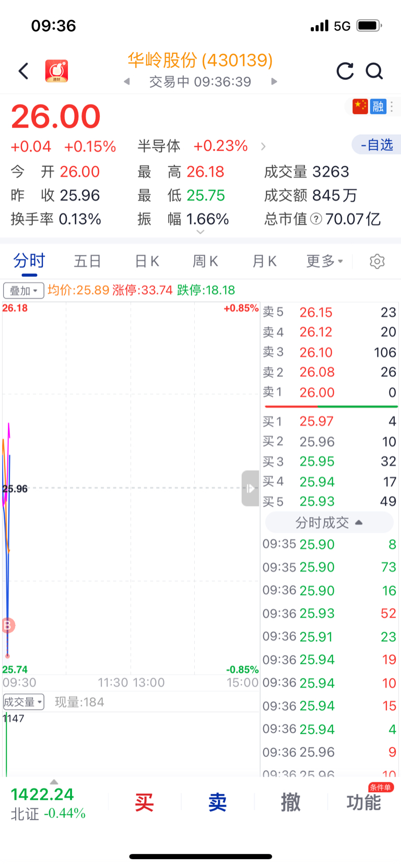Select 卖5 price 26.15 row
The height and width of the screenshot is (868, 401).
pos(329,312)
